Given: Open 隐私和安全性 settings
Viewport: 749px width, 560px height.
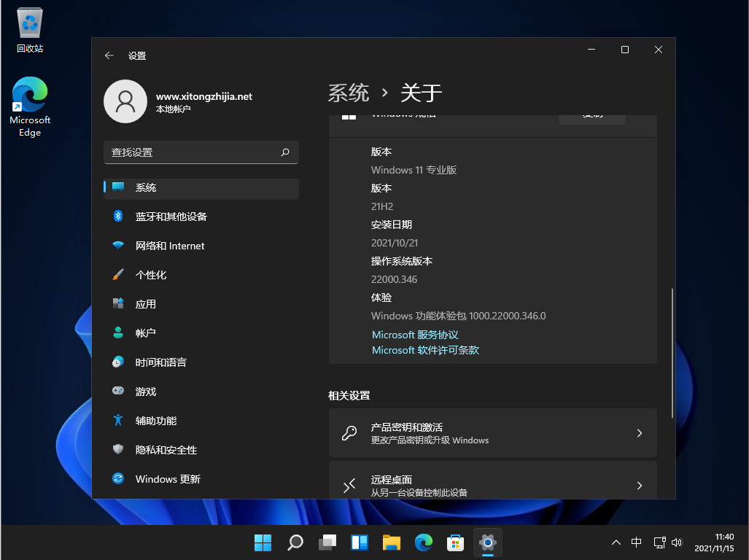Looking at the screenshot, I should [166, 450].
